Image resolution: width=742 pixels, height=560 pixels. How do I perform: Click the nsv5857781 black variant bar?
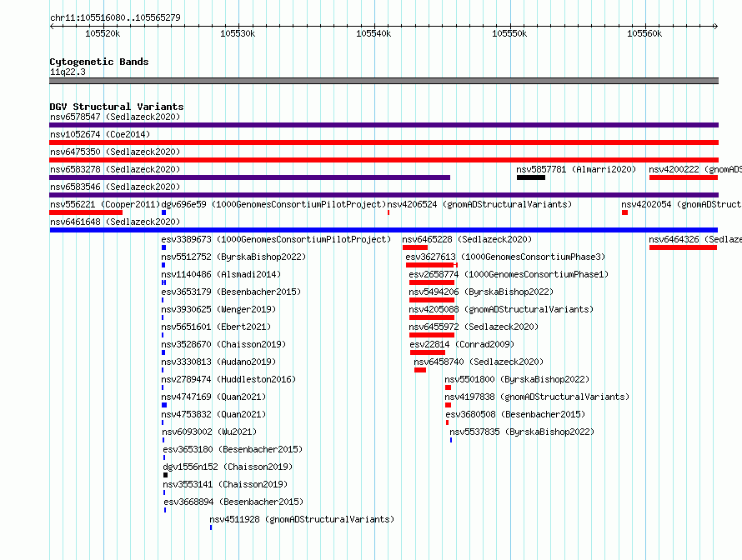tap(531, 177)
